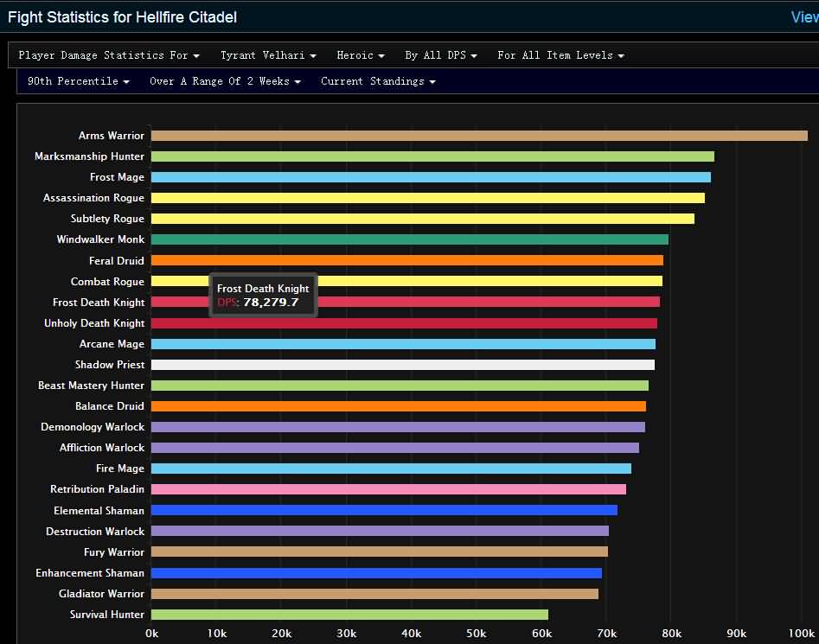Click the Frost Mage bar
819x644 pixels.
(x=431, y=177)
